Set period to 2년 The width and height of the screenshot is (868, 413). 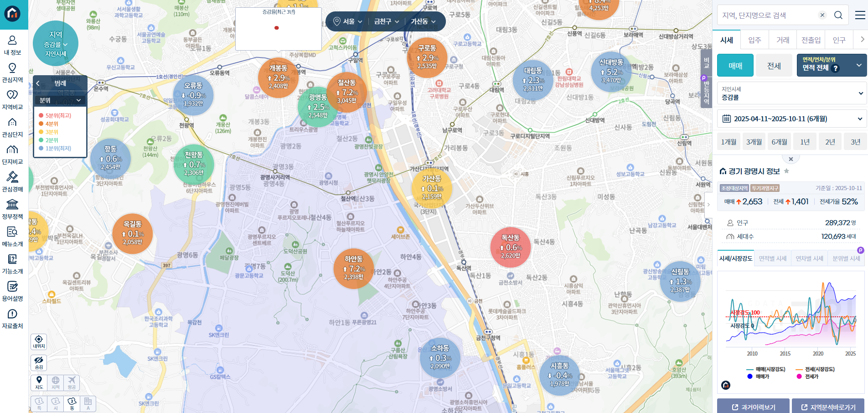[830, 142]
